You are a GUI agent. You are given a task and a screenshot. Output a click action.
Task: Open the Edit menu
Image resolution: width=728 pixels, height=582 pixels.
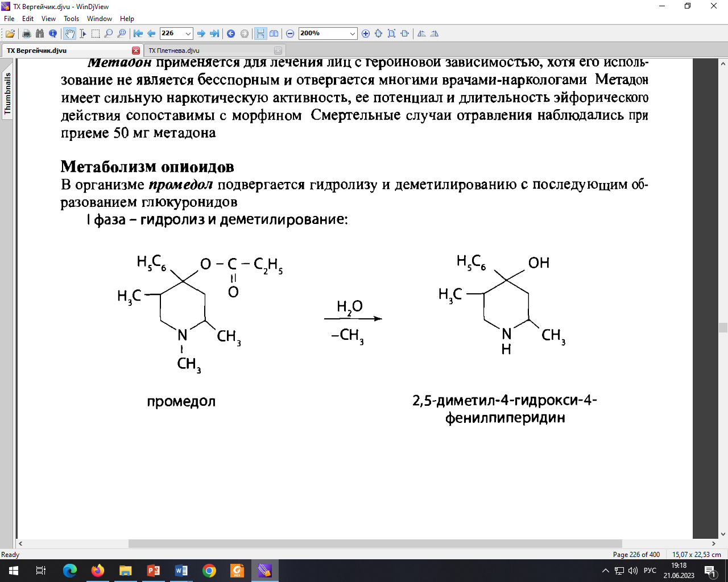point(28,19)
